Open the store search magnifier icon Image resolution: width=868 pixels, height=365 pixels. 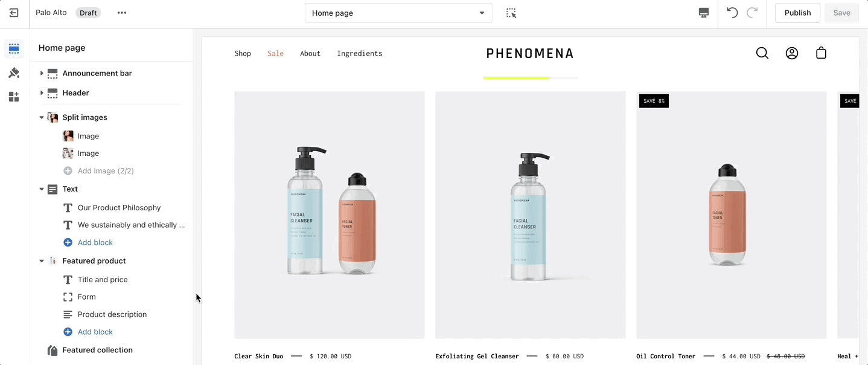click(762, 53)
